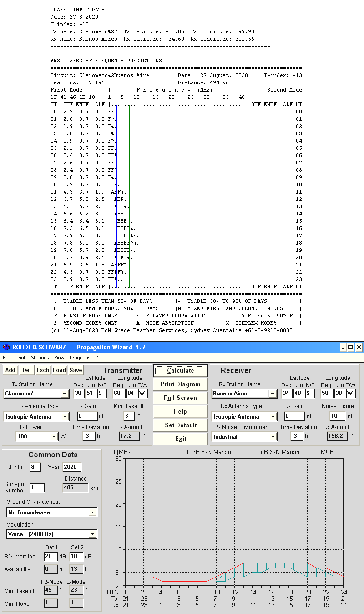The width and height of the screenshot is (364, 614).
Task: Run the Calculate button
Action: tap(180, 371)
